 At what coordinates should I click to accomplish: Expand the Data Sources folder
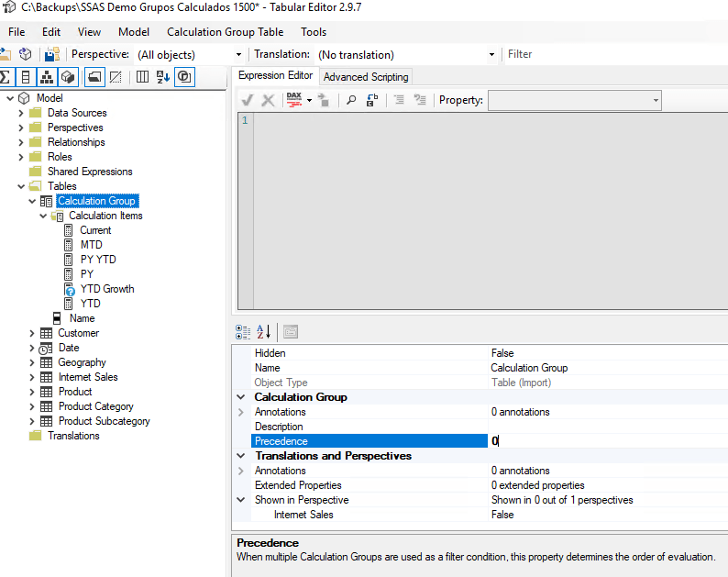point(21,113)
